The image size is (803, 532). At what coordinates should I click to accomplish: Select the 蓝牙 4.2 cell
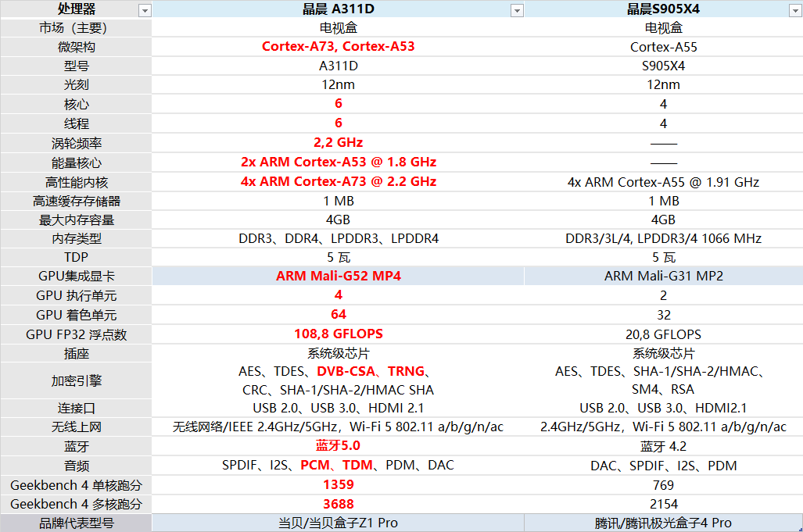(663, 446)
